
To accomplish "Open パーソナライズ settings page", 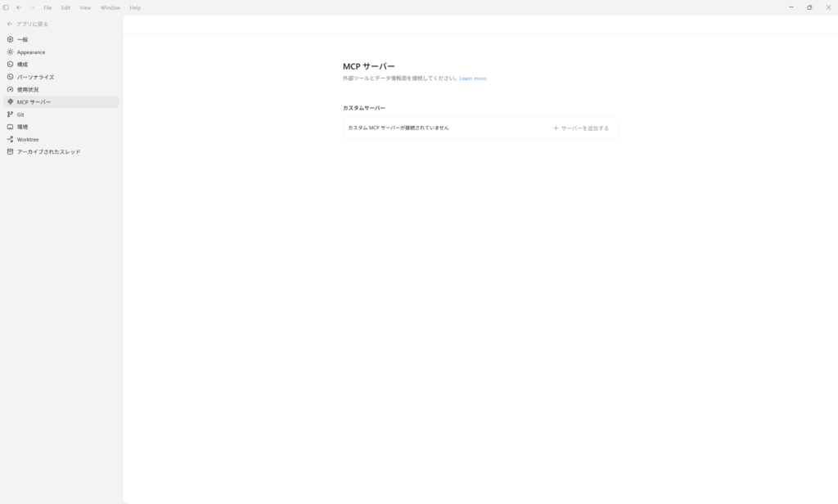I will point(35,77).
